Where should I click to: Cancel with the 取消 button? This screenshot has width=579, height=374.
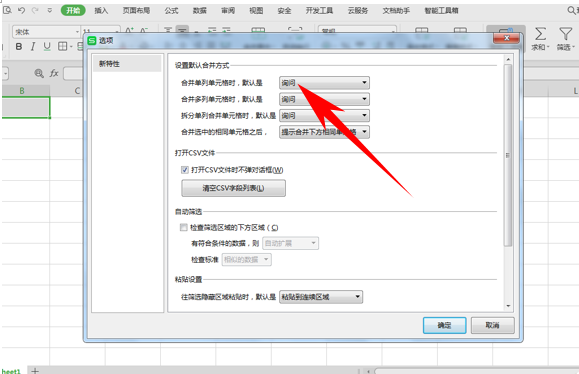coord(492,325)
